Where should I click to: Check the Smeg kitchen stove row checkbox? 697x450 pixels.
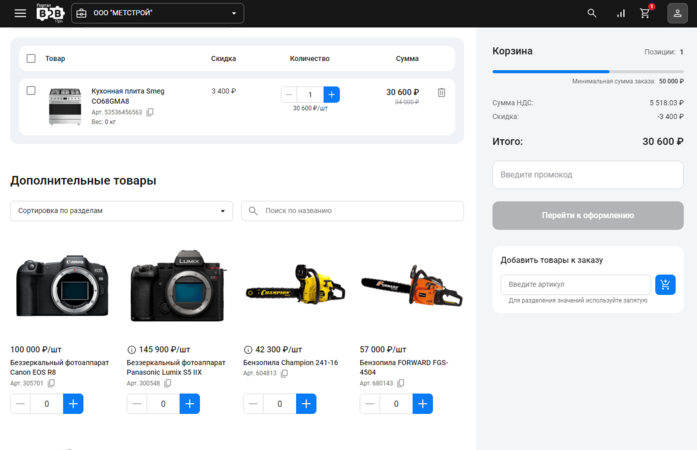pyautogui.click(x=31, y=91)
